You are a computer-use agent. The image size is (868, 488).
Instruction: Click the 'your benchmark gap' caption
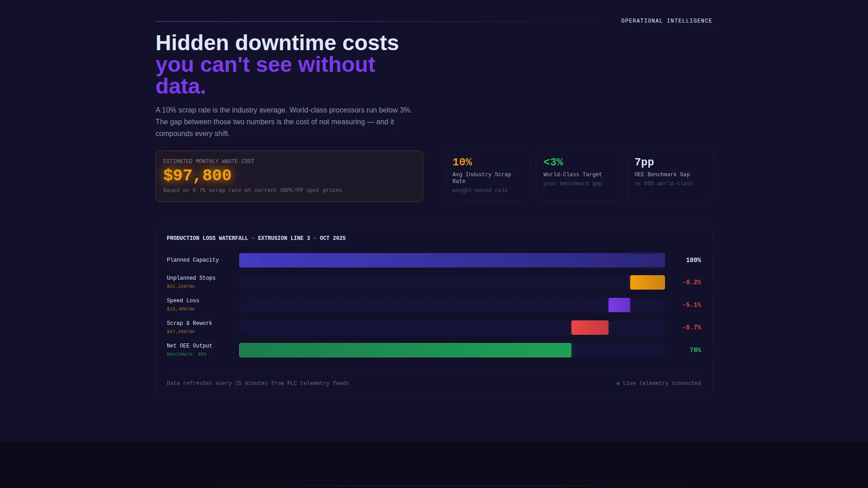pyautogui.click(x=573, y=184)
